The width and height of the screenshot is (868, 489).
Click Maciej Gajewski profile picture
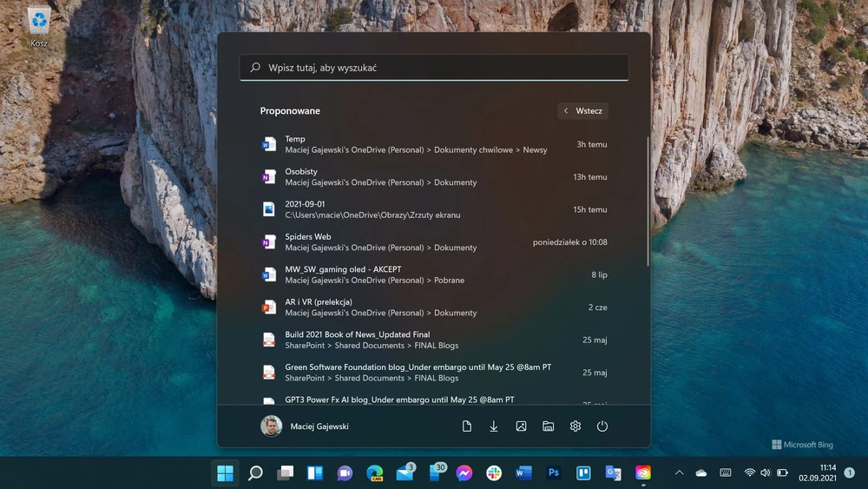[271, 426]
